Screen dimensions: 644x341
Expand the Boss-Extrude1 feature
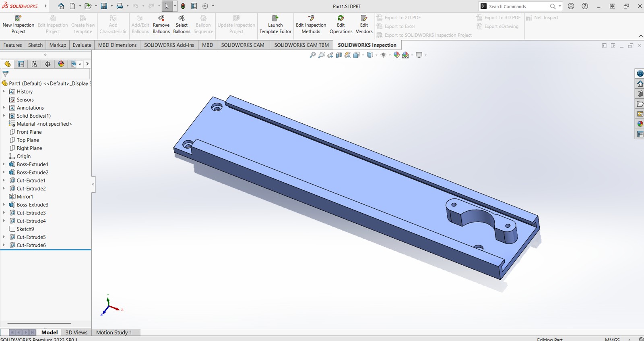[x=4, y=164]
